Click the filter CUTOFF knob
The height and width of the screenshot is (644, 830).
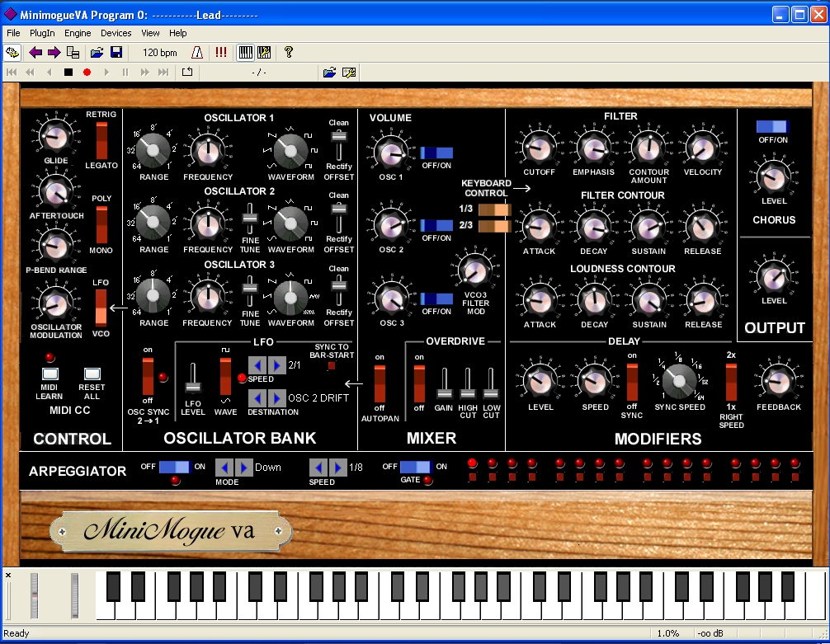pyautogui.click(x=540, y=148)
